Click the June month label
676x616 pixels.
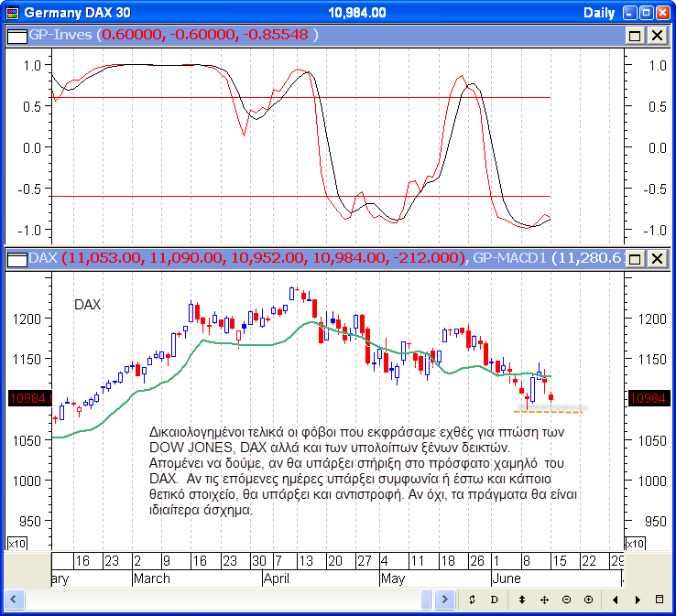coord(507,578)
